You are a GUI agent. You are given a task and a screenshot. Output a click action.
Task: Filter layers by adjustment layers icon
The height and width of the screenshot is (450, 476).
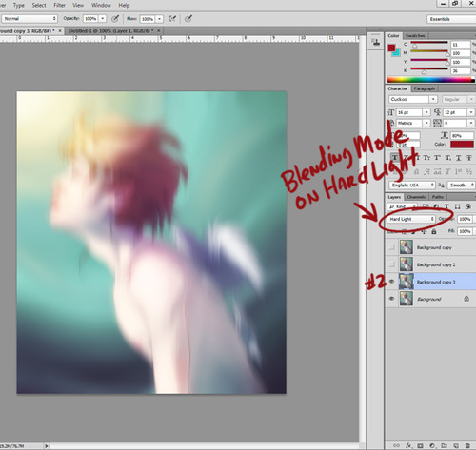tap(437, 206)
